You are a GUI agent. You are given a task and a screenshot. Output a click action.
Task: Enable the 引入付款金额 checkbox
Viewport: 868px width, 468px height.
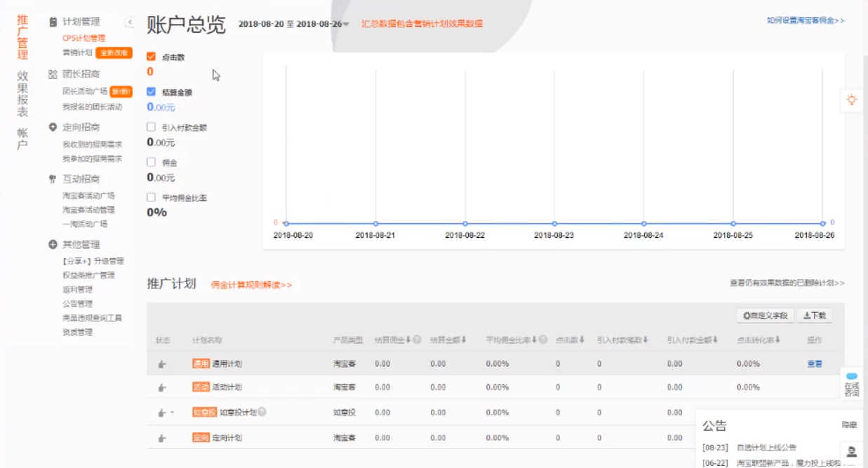[x=151, y=128]
